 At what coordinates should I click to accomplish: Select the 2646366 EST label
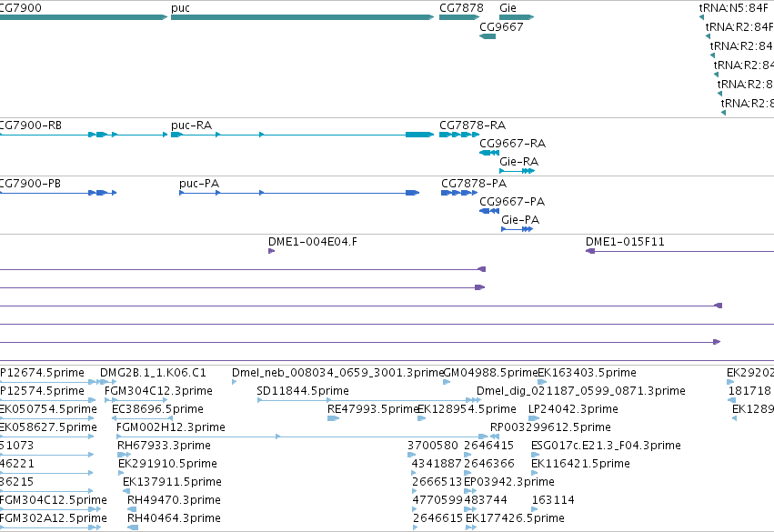point(489,464)
